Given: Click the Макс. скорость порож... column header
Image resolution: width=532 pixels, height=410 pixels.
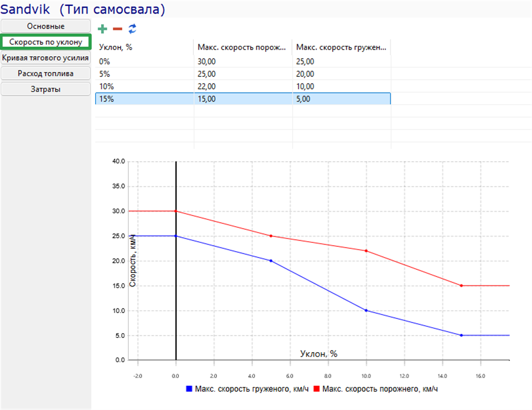Looking at the screenshot, I should [x=243, y=47].
